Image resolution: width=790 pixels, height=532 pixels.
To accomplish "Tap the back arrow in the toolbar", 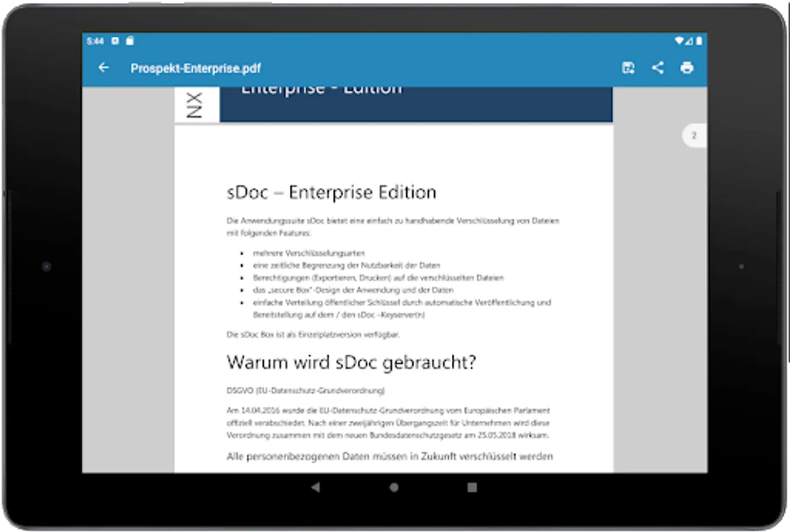I will [103, 67].
